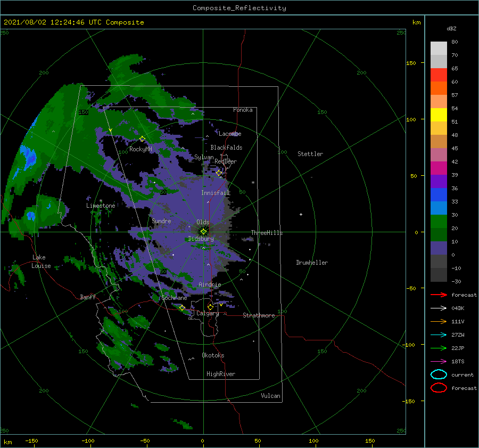Click the Composite_Reflectivity title
Image resolution: width=479 pixels, height=448 pixels.
coord(240,8)
